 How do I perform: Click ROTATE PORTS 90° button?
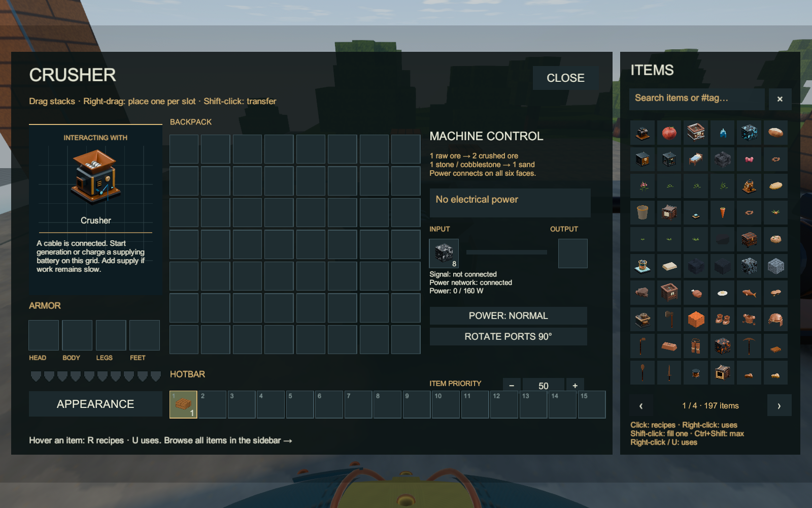[x=508, y=336]
